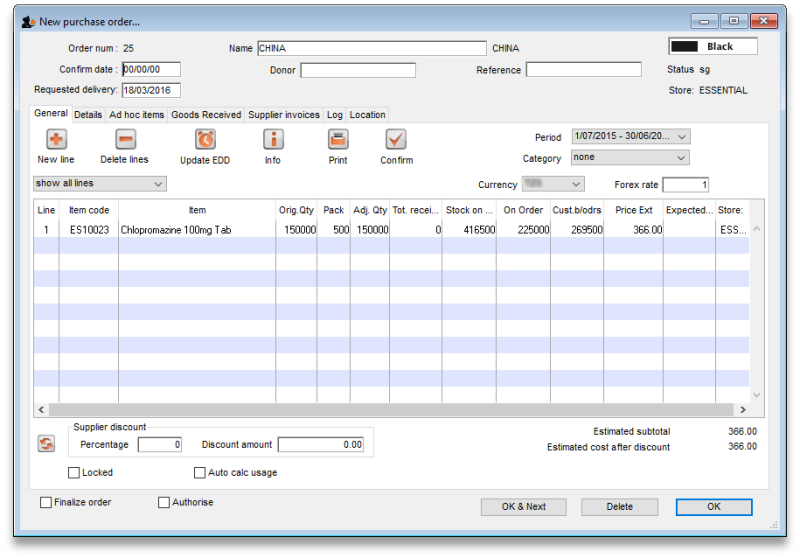
Task: Expand the Category dropdown
Action: pyautogui.click(x=630, y=158)
